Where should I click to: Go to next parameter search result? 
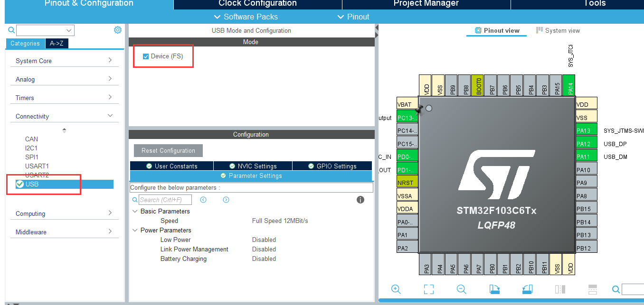(226, 200)
